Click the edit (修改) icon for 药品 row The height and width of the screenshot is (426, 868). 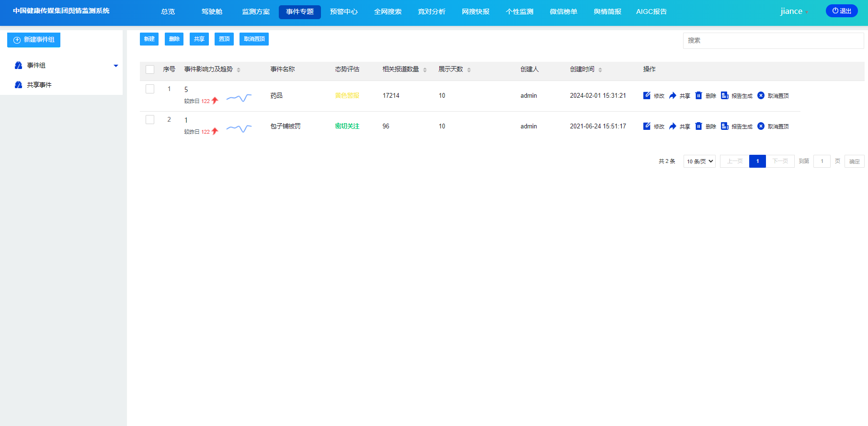click(x=647, y=95)
